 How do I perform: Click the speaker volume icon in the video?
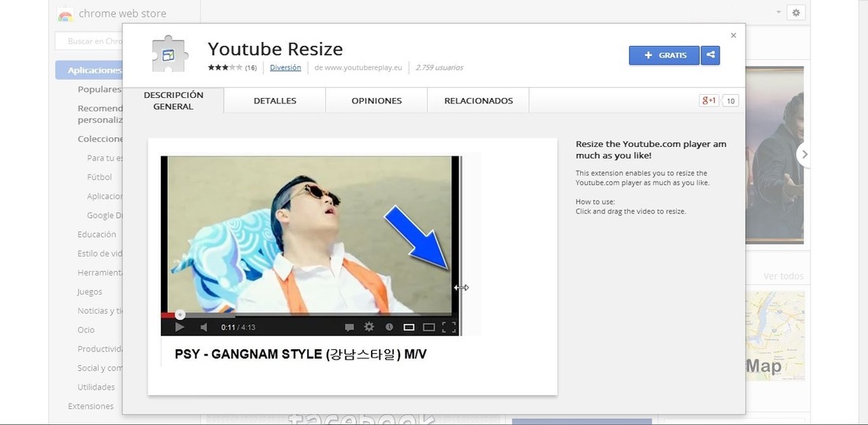pyautogui.click(x=204, y=328)
